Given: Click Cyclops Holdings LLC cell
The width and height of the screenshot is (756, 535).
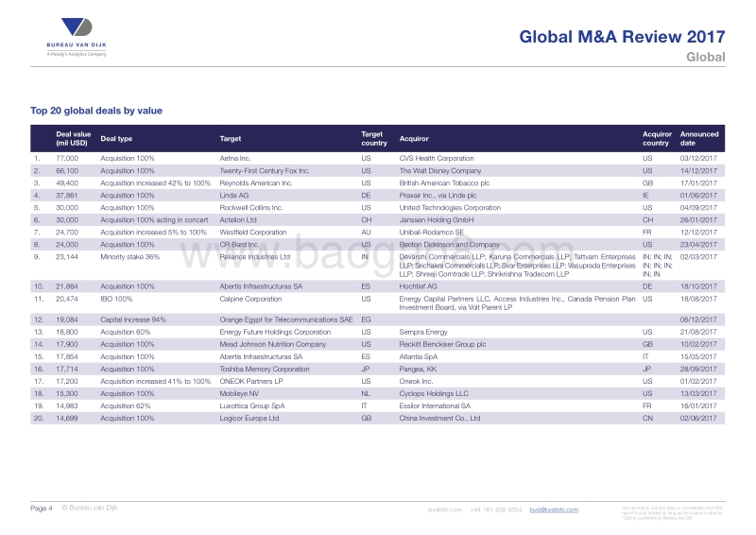Looking at the screenshot, I should [x=434, y=393].
